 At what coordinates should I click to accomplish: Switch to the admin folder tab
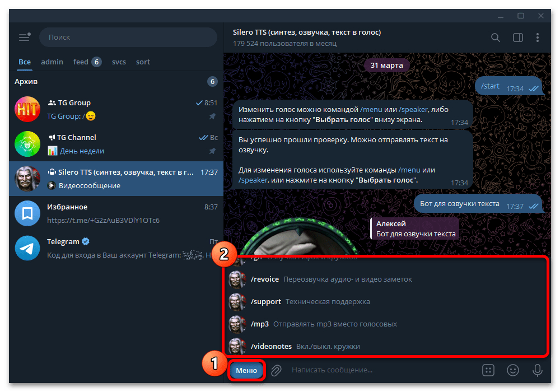coord(52,62)
